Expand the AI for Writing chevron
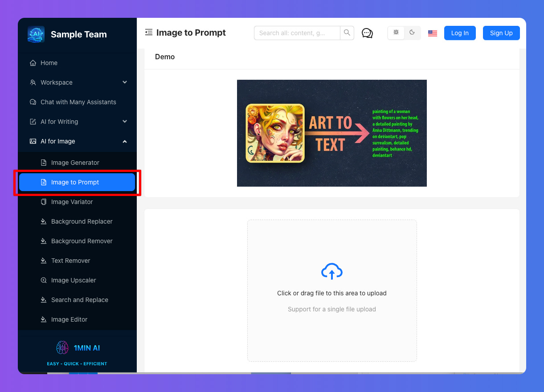The width and height of the screenshot is (544, 392). tap(125, 122)
